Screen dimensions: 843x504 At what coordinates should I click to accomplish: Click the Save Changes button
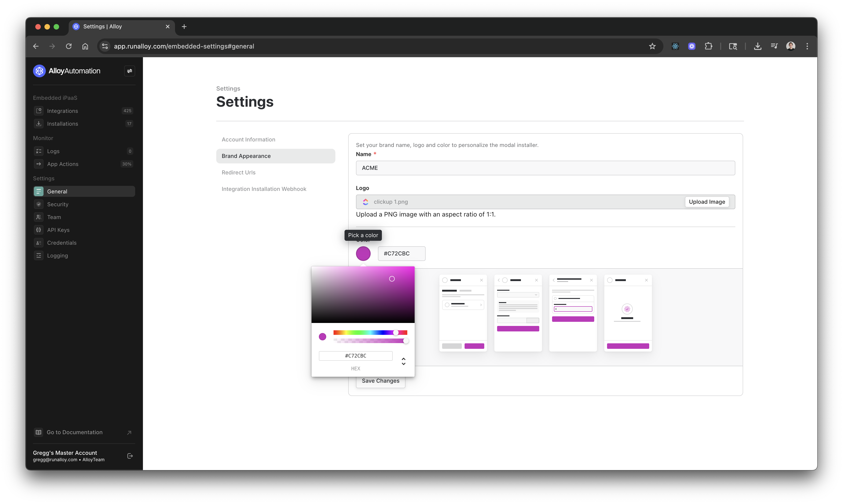(x=380, y=381)
